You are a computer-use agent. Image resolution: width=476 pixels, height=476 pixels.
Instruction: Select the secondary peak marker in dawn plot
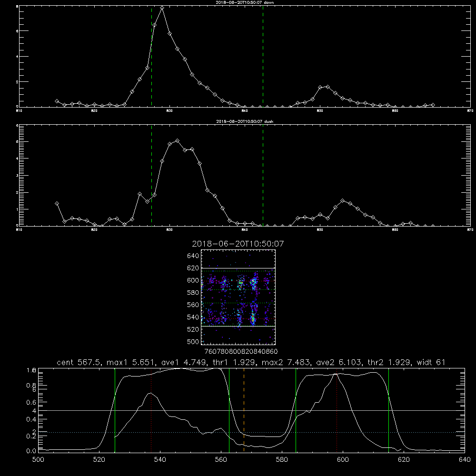pyautogui.click(x=327, y=87)
